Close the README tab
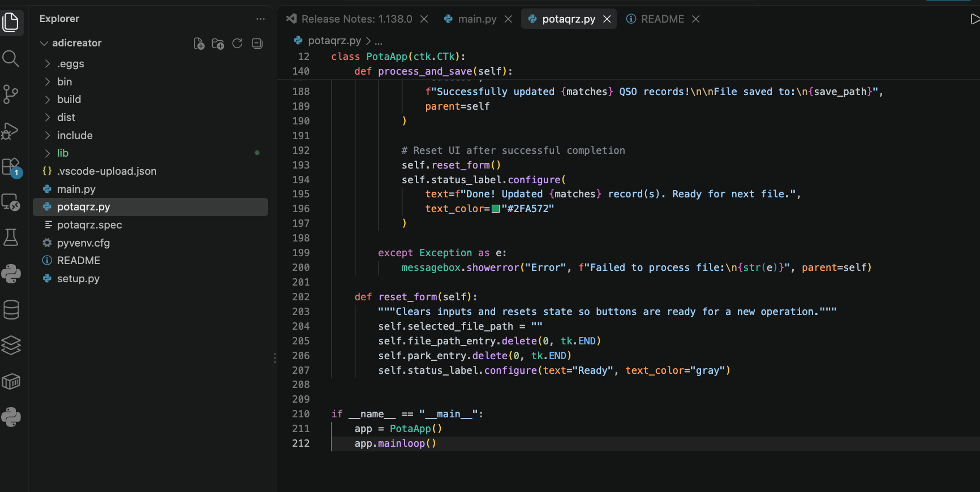Image resolution: width=980 pixels, height=492 pixels. coord(696,19)
